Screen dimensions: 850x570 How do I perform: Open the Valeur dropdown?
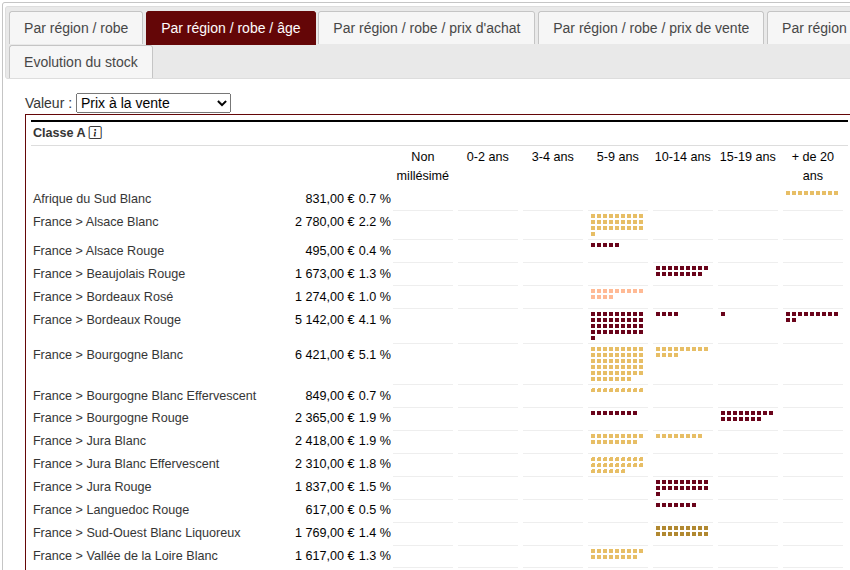click(153, 103)
